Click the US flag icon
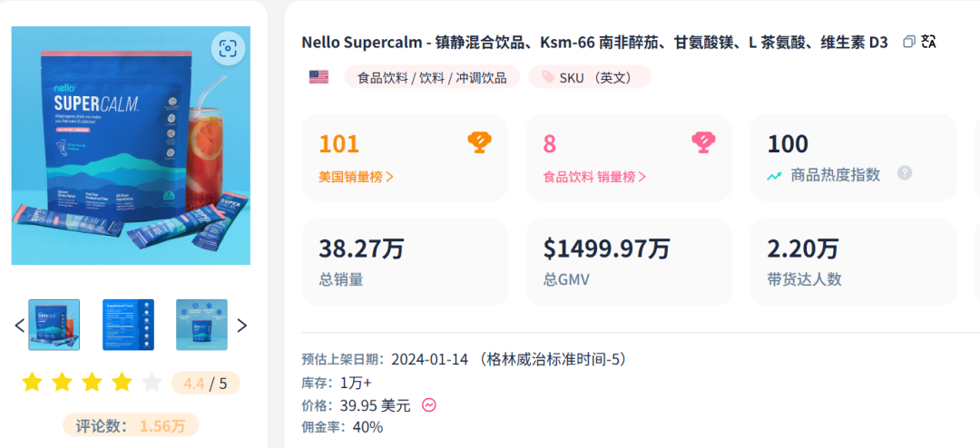The height and width of the screenshot is (448, 980). (318, 77)
